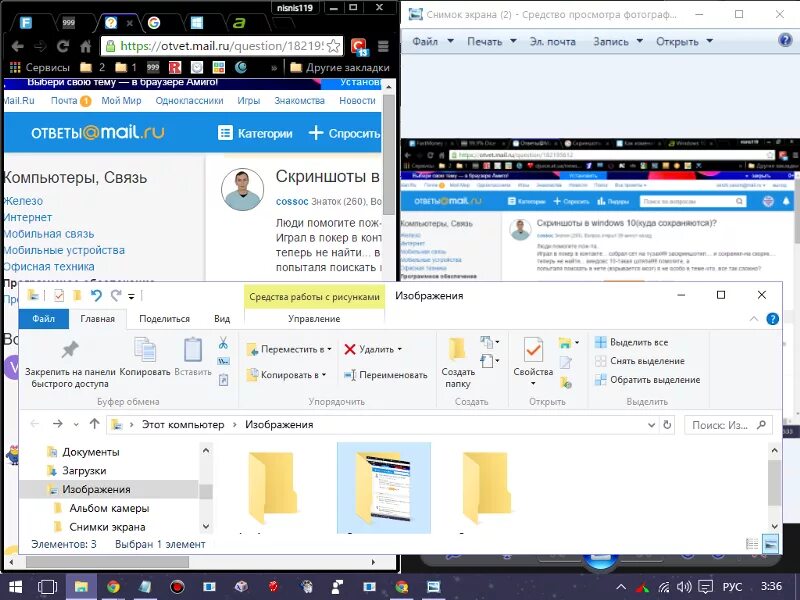The height and width of the screenshot is (600, 800).
Task: Open Копировать в dropdown
Action: pos(286,375)
